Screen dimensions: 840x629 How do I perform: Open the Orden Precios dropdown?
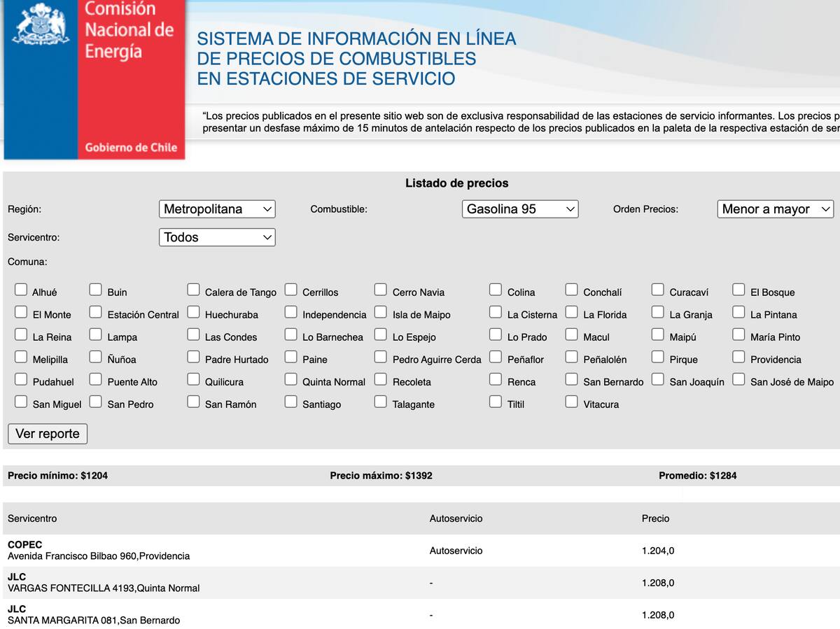click(x=775, y=209)
